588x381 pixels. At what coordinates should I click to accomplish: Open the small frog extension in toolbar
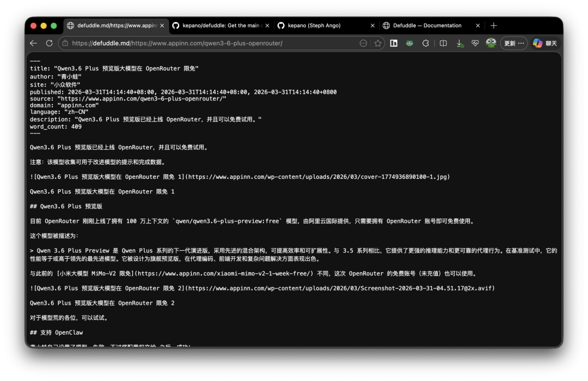pyautogui.click(x=409, y=43)
